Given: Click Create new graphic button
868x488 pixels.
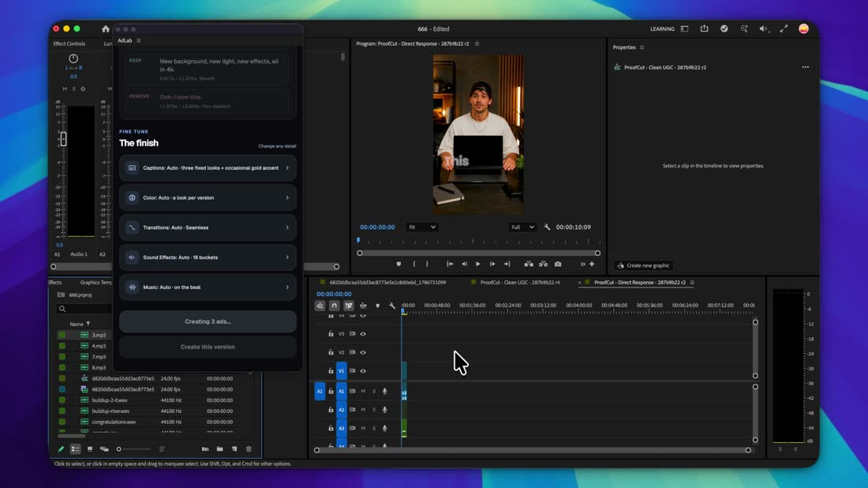Looking at the screenshot, I should (643, 266).
